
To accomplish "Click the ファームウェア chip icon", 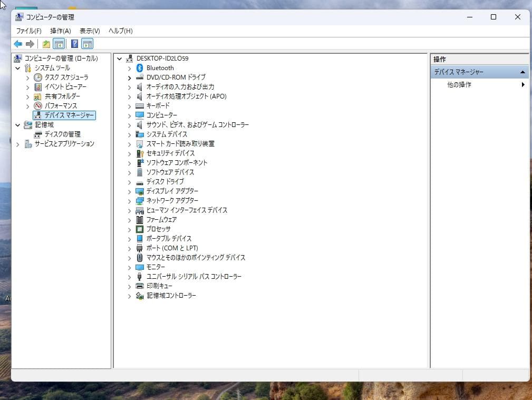I will point(139,220).
